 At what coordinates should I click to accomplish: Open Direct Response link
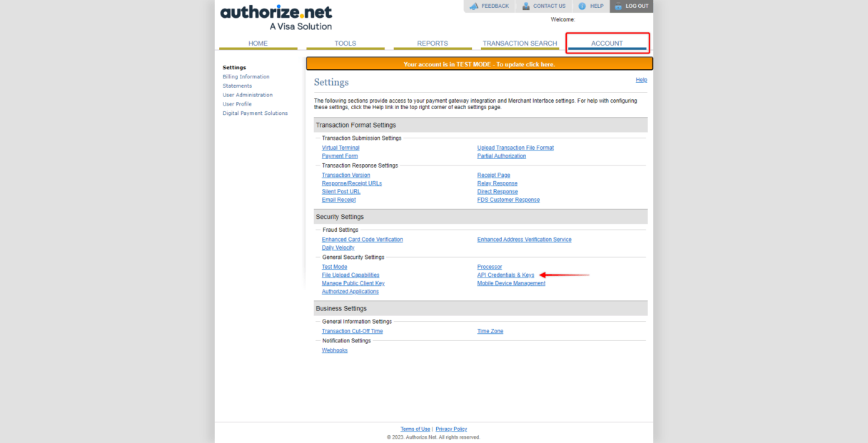498,192
